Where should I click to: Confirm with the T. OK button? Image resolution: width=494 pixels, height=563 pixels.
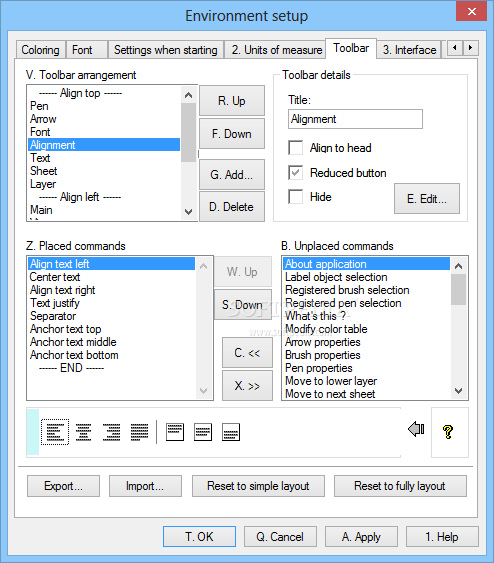[200, 536]
